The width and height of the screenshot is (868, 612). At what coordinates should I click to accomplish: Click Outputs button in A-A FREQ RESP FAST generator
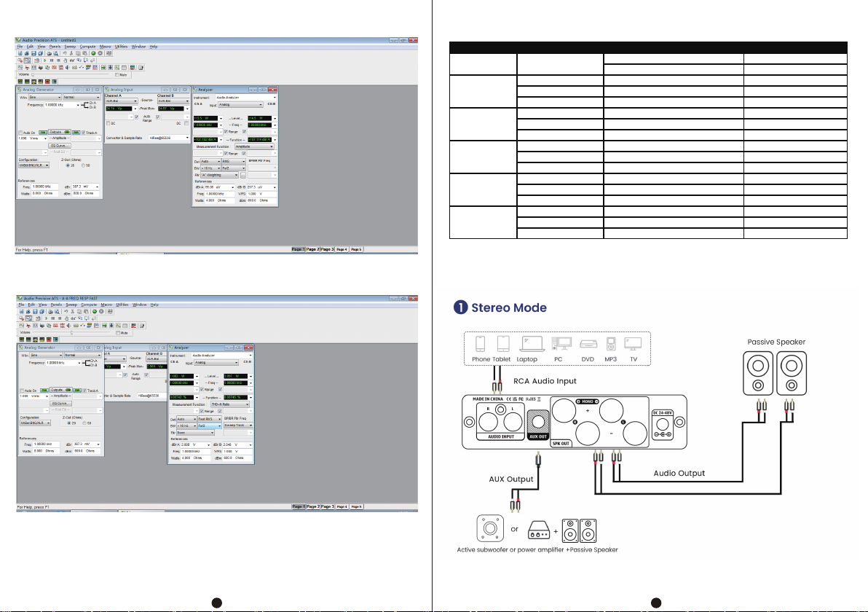coord(57,391)
